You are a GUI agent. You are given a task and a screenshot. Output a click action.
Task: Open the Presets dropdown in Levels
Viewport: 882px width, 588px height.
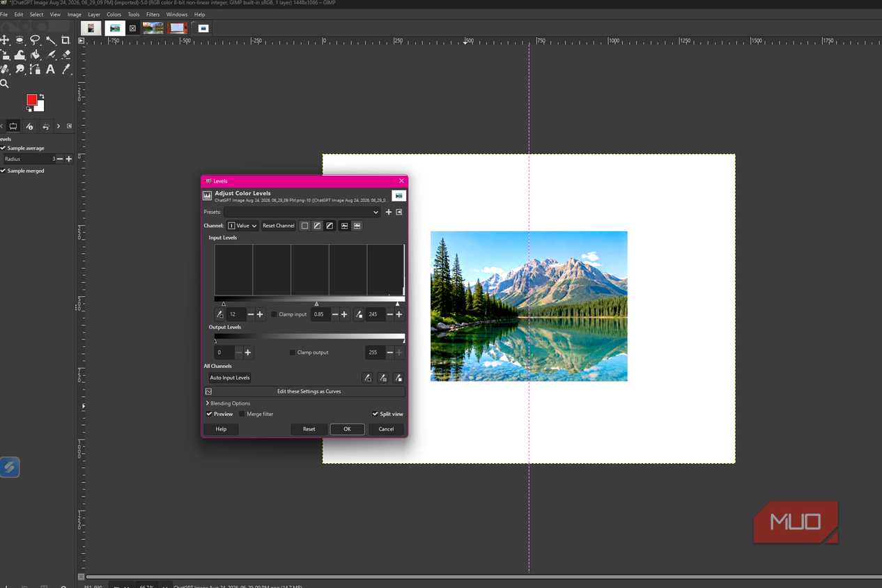pyautogui.click(x=302, y=212)
